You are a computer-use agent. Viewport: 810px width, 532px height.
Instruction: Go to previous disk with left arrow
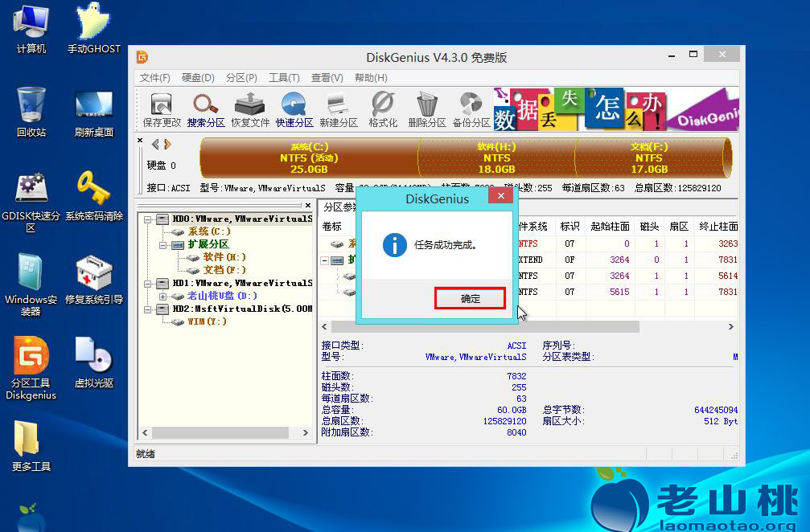point(155,144)
